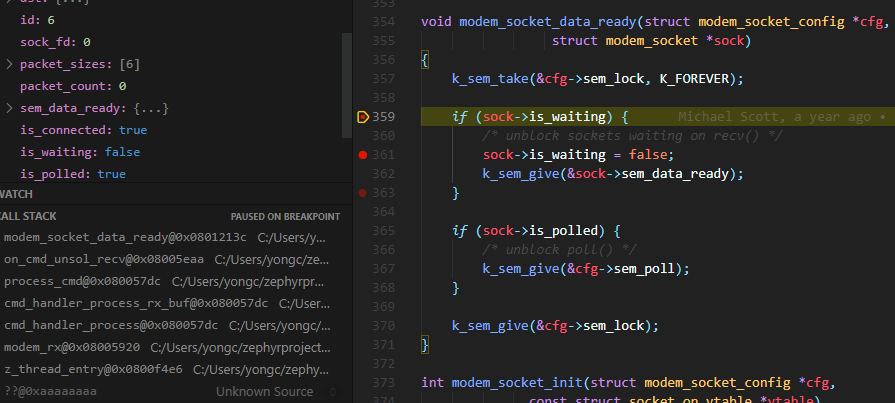Click the opening brace on line 356
Image resolution: width=895 pixels, height=403 pixels.
425,60
